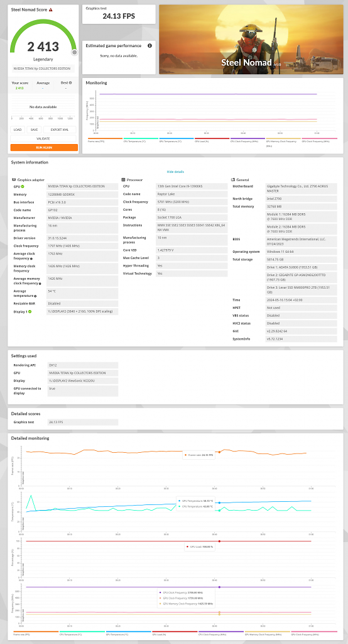Toggle GPU Load (%) legend in Monitoring chart
Viewport: 348px width, 644px height.
coord(212,140)
